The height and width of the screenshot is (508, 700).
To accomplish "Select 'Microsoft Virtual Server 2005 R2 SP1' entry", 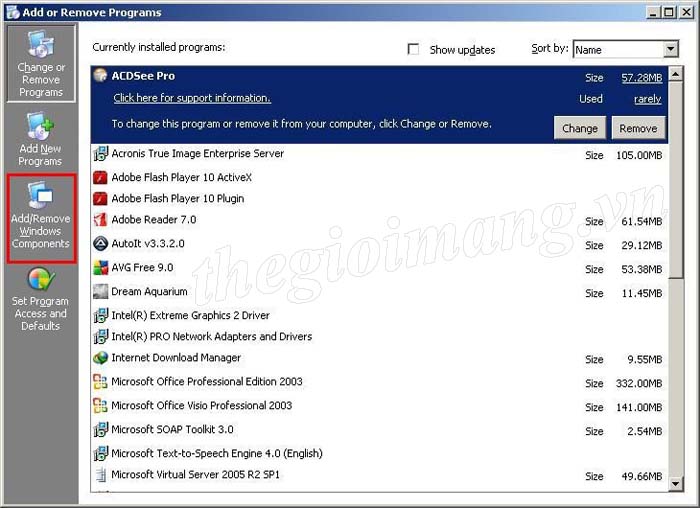I will click(195, 475).
